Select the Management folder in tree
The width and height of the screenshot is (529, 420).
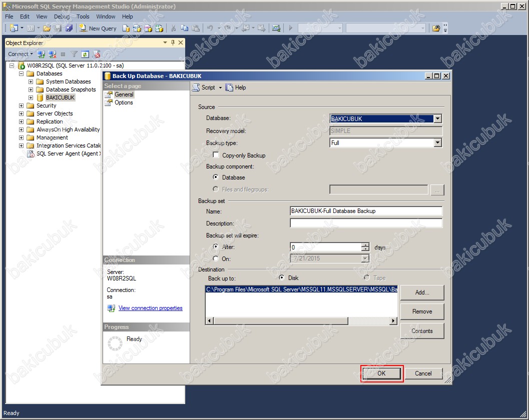(52, 137)
